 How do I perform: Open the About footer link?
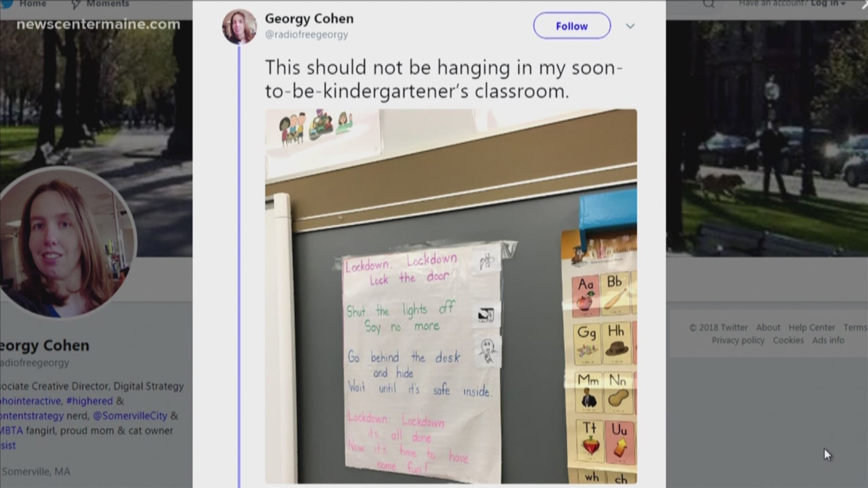[768, 327]
